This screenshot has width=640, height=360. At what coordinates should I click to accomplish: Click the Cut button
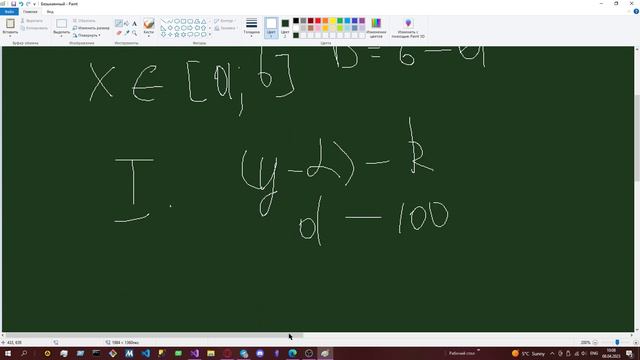pyautogui.click(x=32, y=20)
